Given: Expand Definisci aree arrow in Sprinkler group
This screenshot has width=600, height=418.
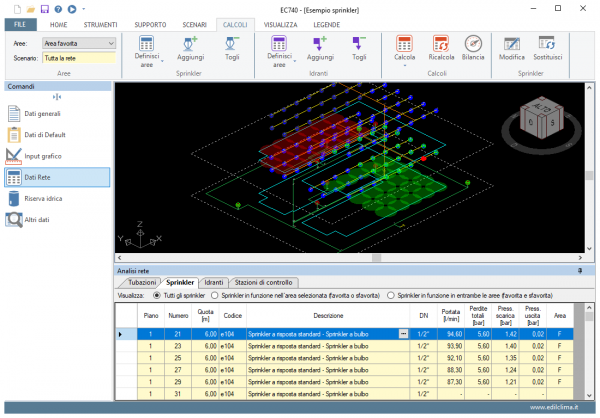Looking at the screenshot, I should tap(162, 62).
